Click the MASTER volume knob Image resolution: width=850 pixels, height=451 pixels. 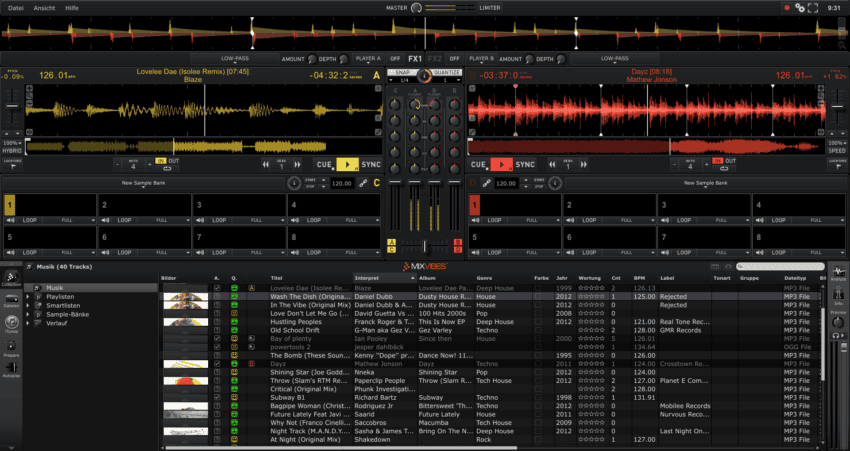[x=416, y=8]
